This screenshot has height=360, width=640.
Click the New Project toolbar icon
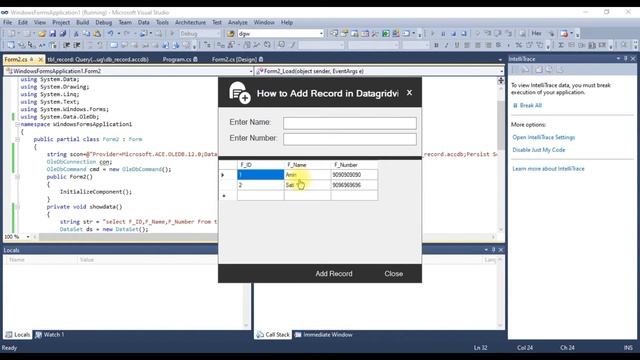[12, 33]
